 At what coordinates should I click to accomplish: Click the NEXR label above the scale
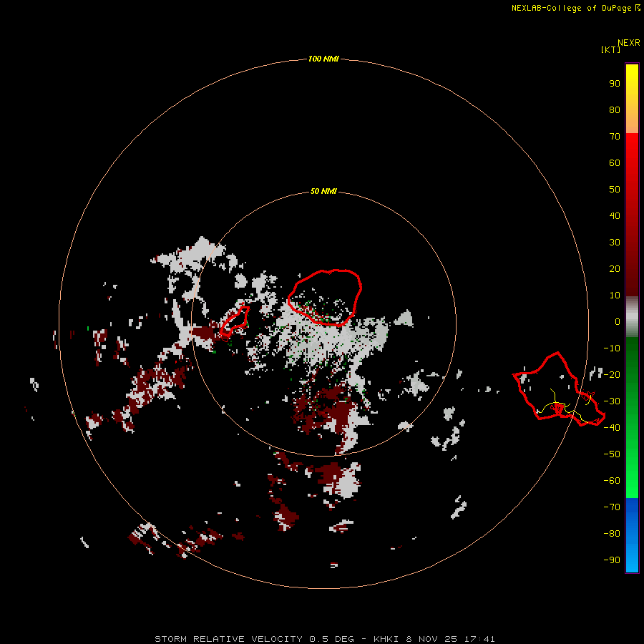coord(628,43)
